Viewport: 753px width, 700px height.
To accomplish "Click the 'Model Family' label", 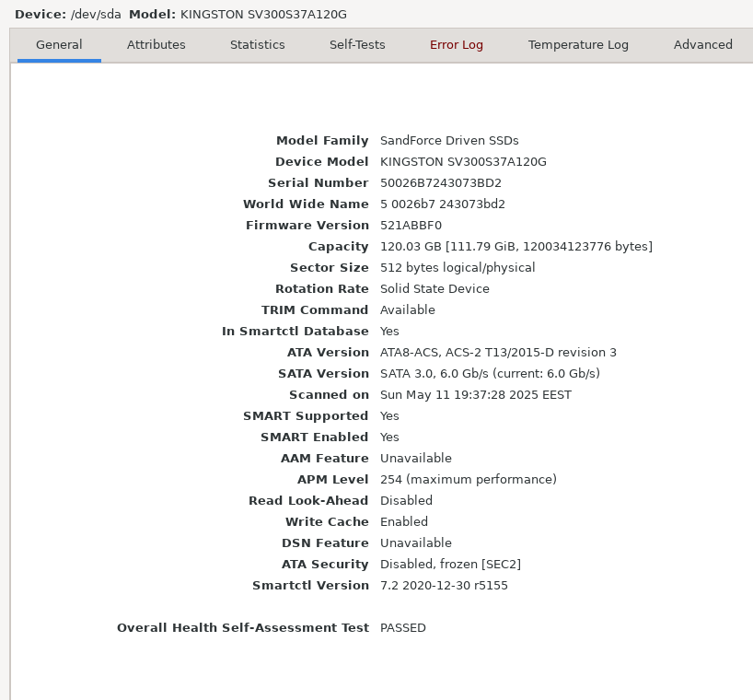I will (x=322, y=141).
